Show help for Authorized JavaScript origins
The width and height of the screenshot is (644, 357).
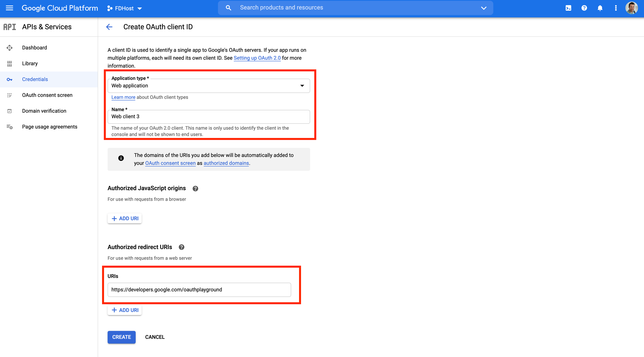(x=195, y=188)
